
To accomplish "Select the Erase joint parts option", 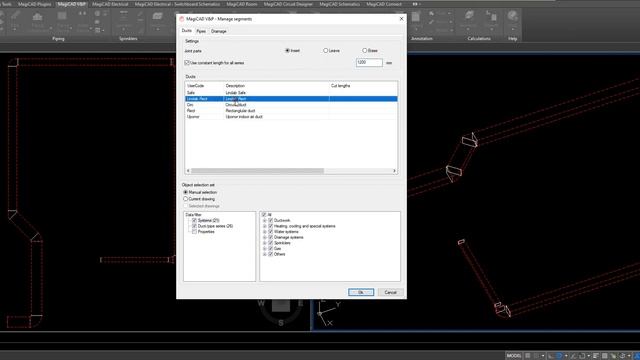I will (364, 51).
